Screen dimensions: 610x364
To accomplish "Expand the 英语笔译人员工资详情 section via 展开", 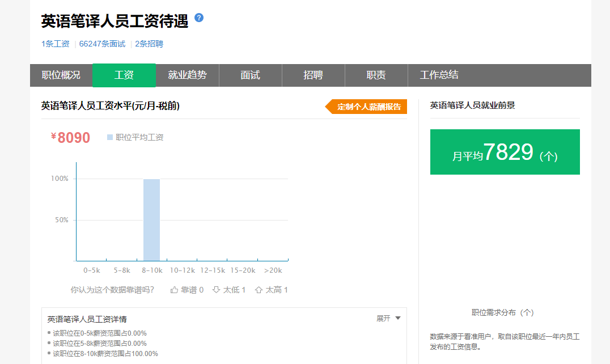I will coord(384,319).
